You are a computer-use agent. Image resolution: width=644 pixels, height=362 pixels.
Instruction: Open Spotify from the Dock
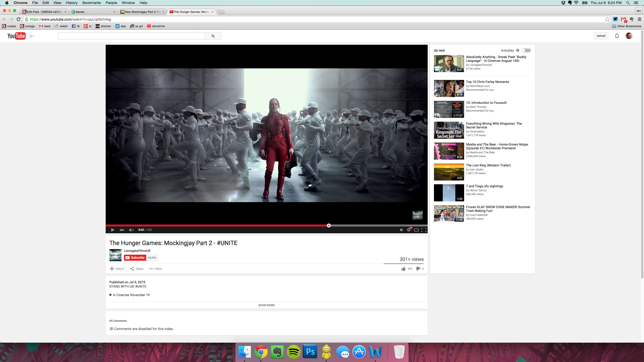pyautogui.click(x=294, y=352)
